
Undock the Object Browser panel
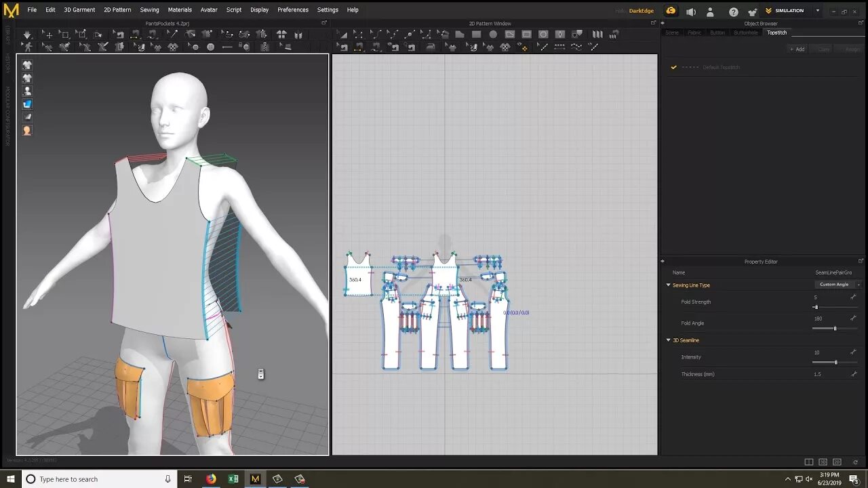861,23
